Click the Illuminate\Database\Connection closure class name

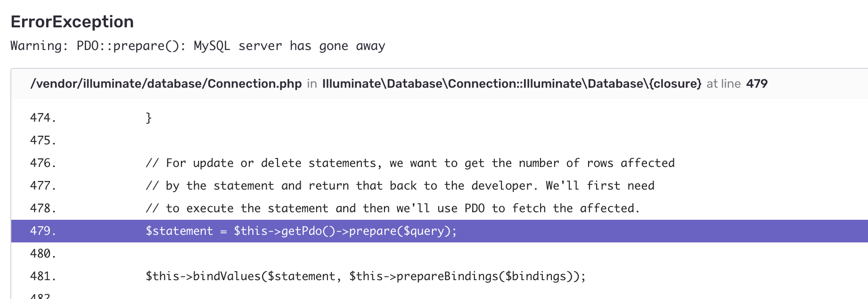(512, 83)
